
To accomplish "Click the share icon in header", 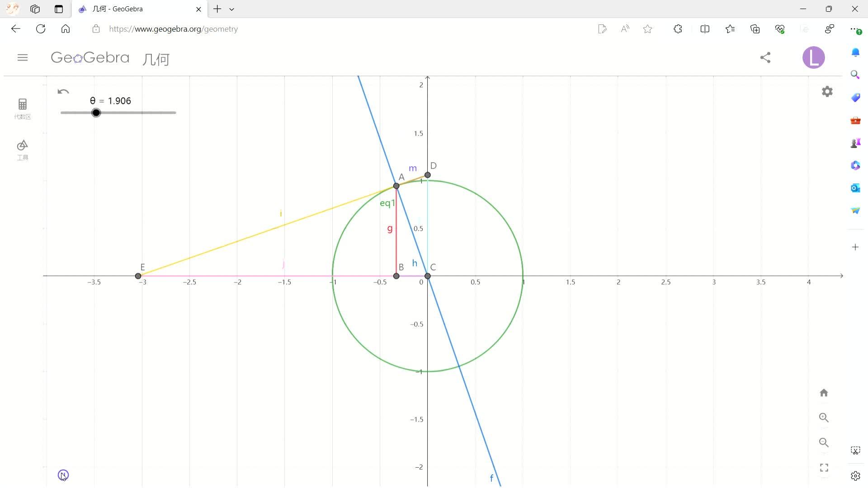I will 765,57.
